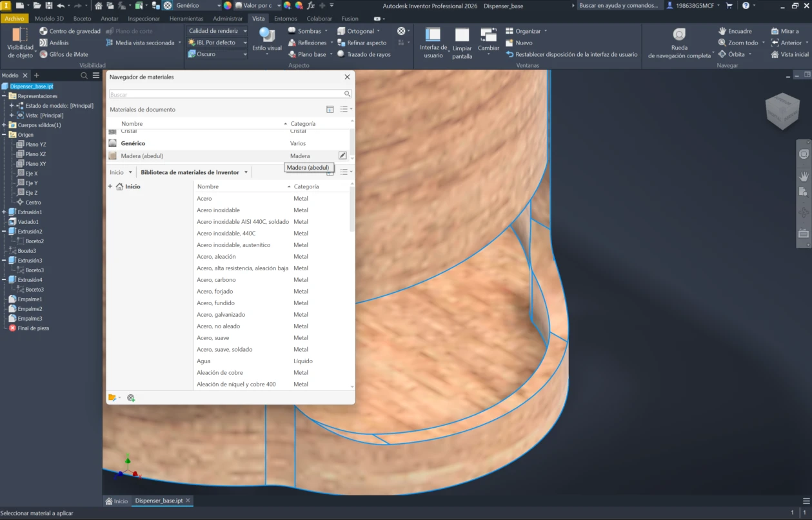Switch to the Herramientas ribbon tab
Viewport: 812px width, 520px height.
tap(186, 19)
